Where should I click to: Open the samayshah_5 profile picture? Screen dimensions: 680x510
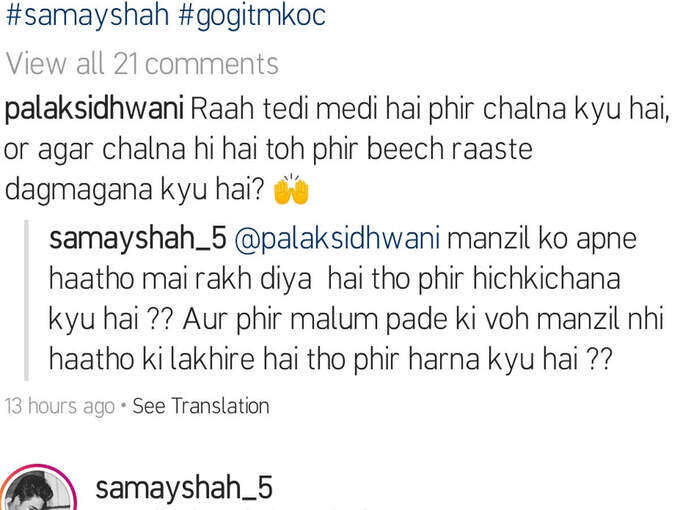(x=38, y=489)
